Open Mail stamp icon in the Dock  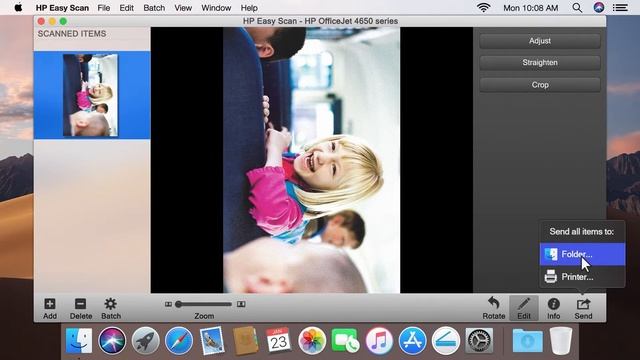tap(212, 340)
